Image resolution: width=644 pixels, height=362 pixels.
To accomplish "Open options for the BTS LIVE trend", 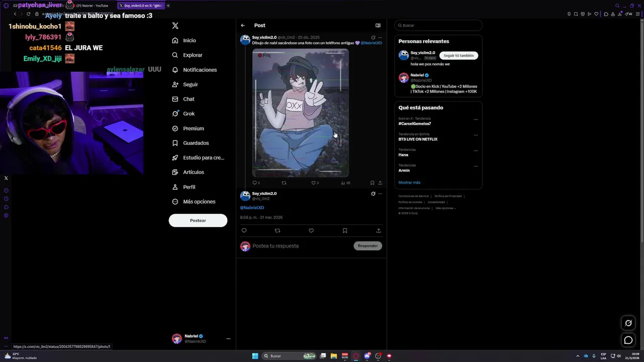I will coord(475,135).
